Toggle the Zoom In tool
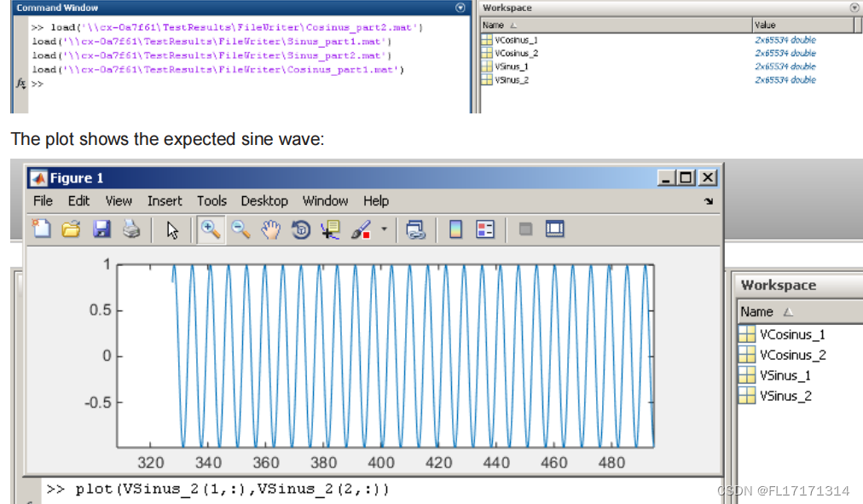863x504 pixels. click(x=211, y=229)
